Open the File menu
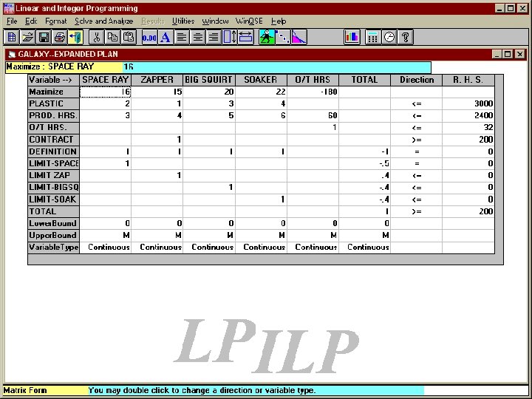This screenshot has width=532, height=399. tap(12, 21)
